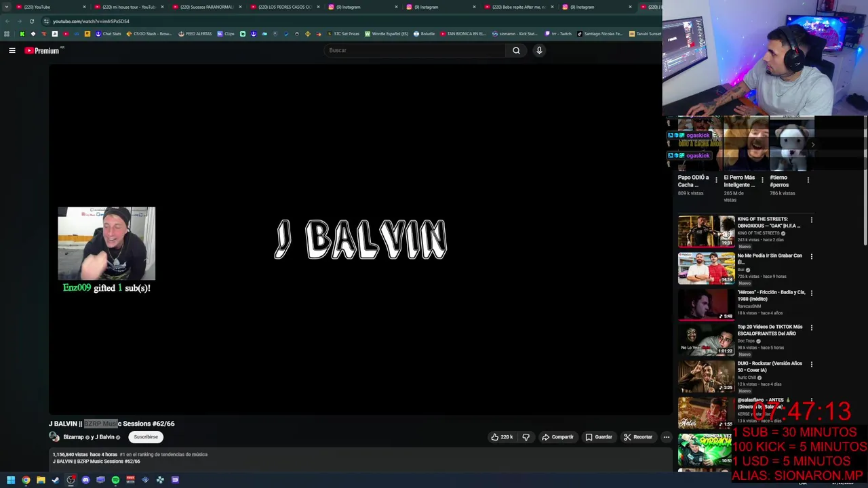This screenshot has width=868, height=488.
Task: Show next shorts with carousel arrow
Action: pyautogui.click(x=812, y=144)
